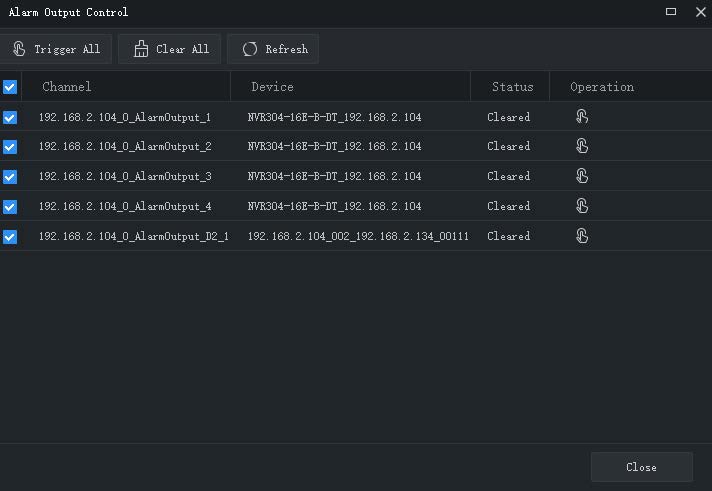
Task: Click the Close button
Action: [642, 467]
